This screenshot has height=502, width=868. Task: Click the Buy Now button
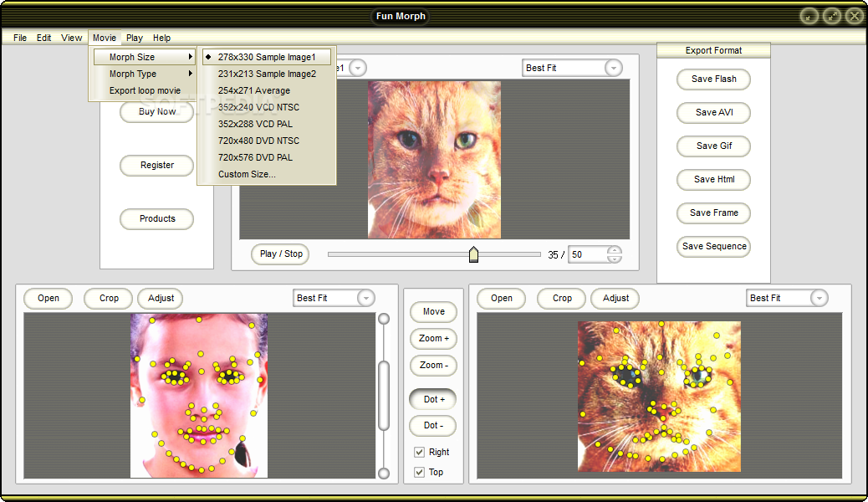[156, 111]
